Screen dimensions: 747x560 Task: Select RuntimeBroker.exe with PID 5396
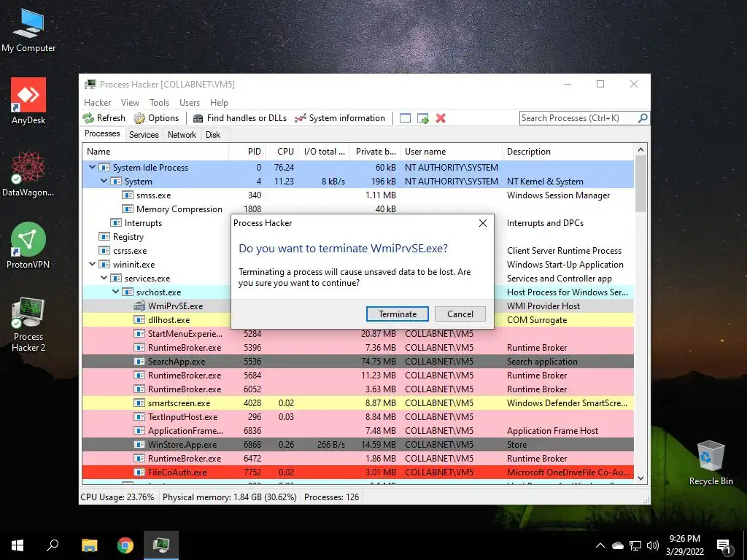coord(357,348)
